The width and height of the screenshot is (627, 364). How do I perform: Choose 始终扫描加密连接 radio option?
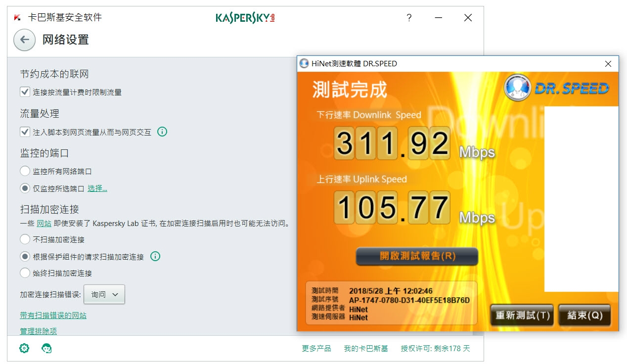coord(25,273)
